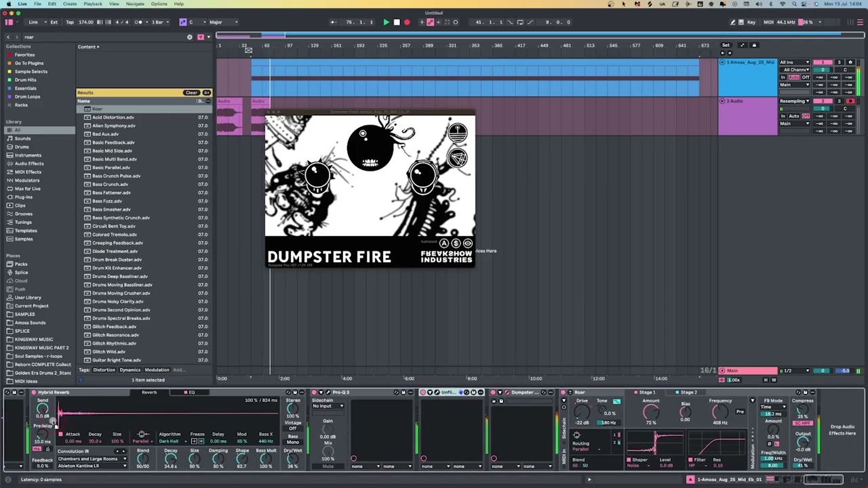Arm track 2 Audio for recording

click(850, 101)
